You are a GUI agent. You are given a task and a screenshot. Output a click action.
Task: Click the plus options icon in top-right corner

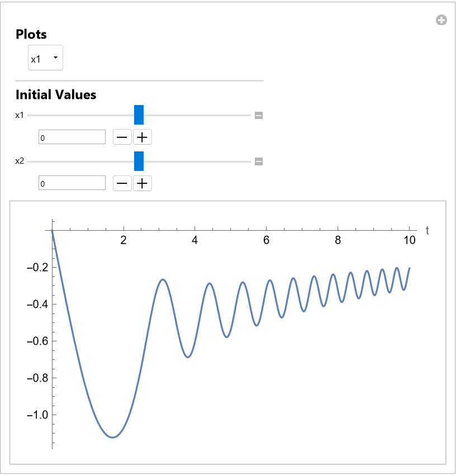(441, 21)
